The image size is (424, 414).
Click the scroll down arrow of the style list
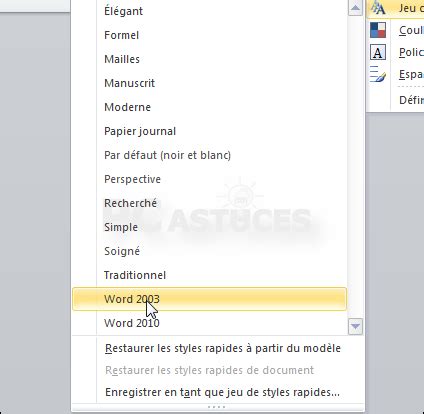355,326
